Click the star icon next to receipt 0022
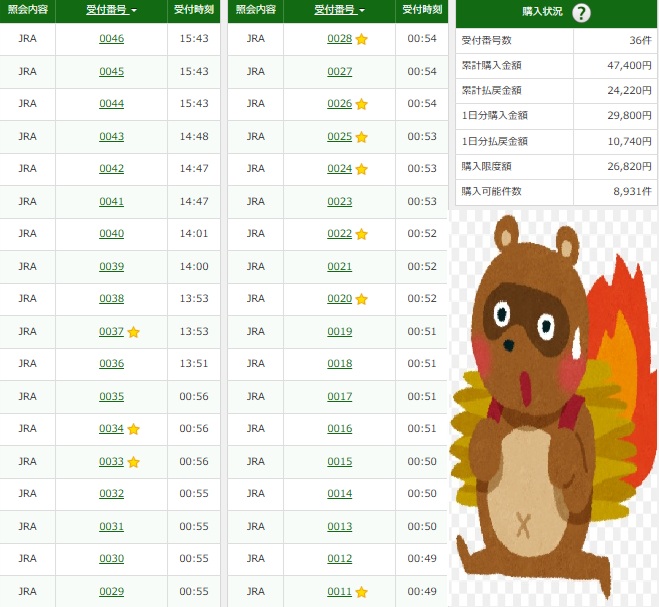The width and height of the screenshot is (659, 607). coord(361,234)
